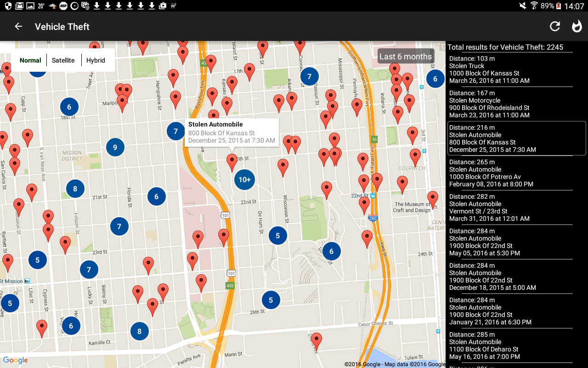The width and height of the screenshot is (588, 368).
Task: Select the red pin on Evans Ave
Action: [316, 342]
